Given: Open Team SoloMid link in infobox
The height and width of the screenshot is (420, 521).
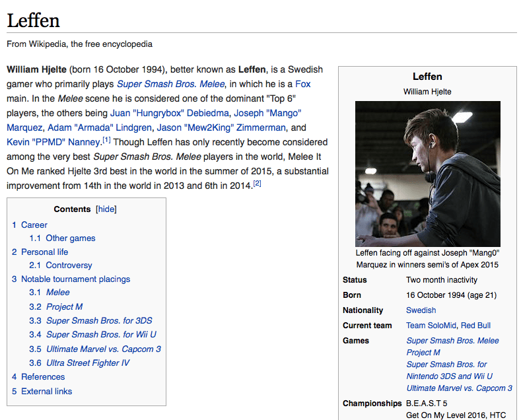Looking at the screenshot, I should 431,326.
